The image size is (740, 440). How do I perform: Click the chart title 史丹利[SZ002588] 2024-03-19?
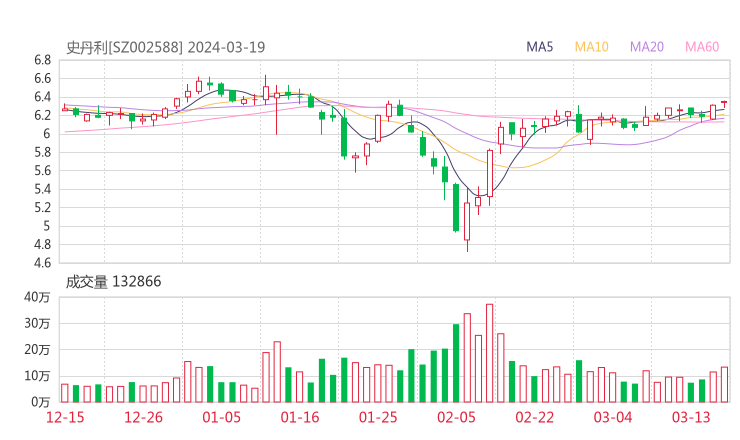point(166,47)
